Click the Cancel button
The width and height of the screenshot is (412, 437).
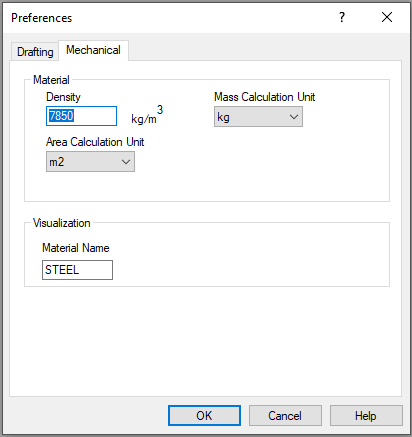pos(285,416)
